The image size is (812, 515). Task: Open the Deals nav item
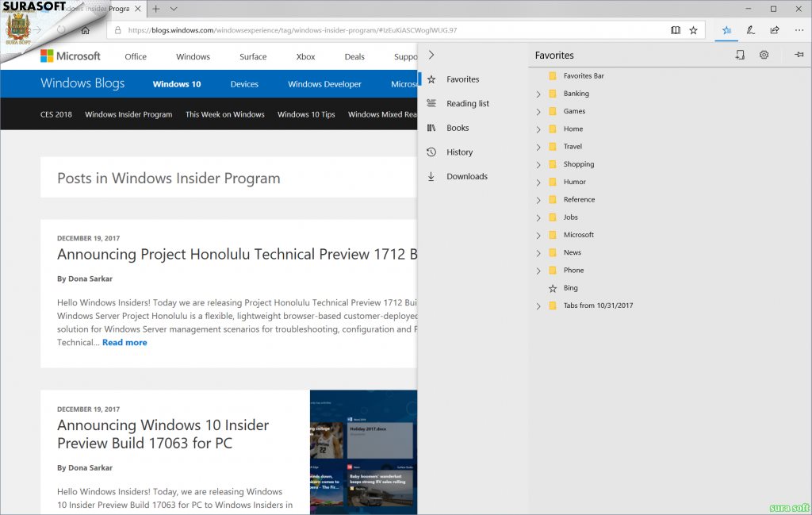[x=354, y=56]
